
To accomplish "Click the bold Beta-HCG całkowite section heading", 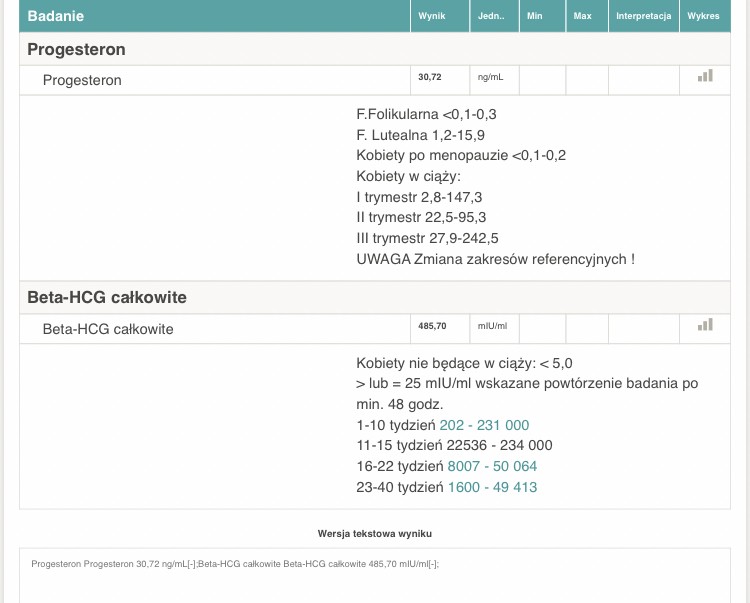I will coord(107,297).
